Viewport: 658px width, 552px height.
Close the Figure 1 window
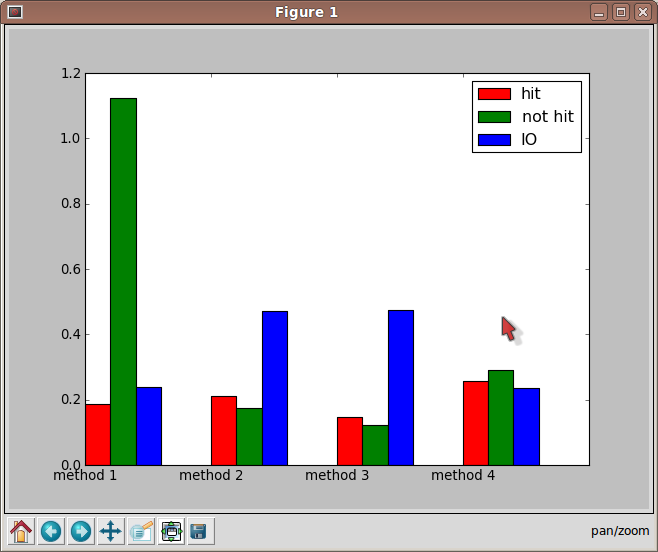tap(641, 12)
